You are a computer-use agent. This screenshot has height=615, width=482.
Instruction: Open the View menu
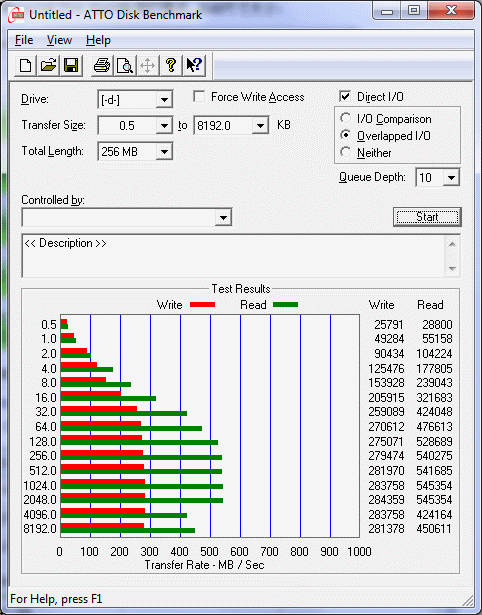[59, 40]
